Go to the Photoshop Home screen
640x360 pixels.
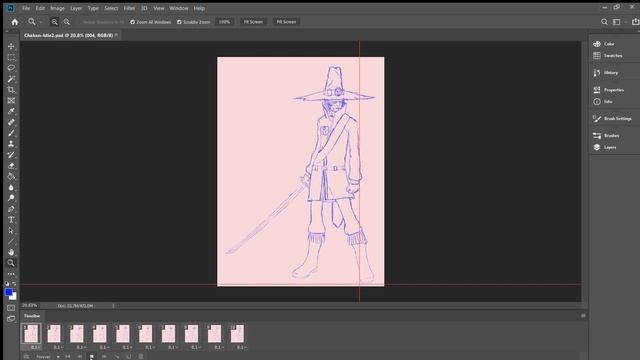(x=15, y=22)
